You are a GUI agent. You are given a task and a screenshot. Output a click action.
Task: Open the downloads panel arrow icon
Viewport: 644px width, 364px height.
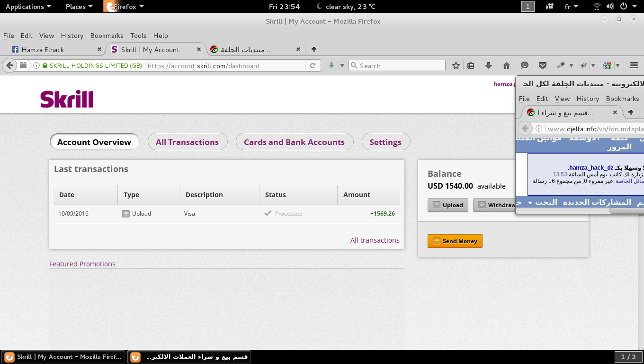pos(489,66)
